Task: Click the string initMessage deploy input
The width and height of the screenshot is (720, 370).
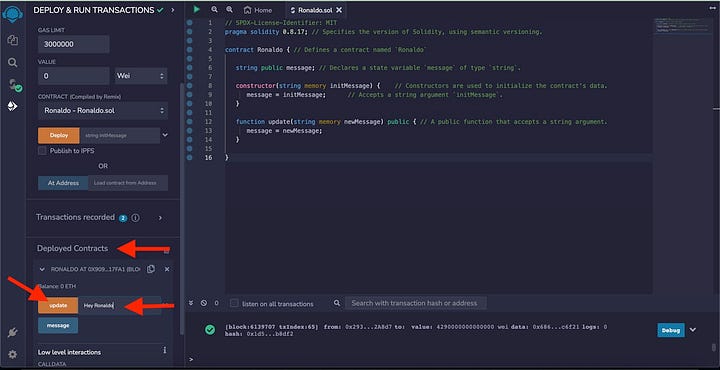Action: click(x=119, y=135)
